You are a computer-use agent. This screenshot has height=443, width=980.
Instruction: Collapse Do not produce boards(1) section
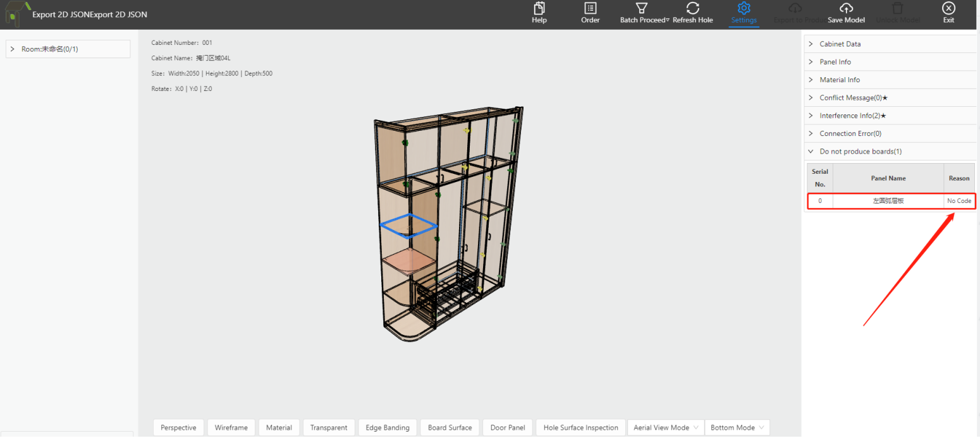pos(890,152)
